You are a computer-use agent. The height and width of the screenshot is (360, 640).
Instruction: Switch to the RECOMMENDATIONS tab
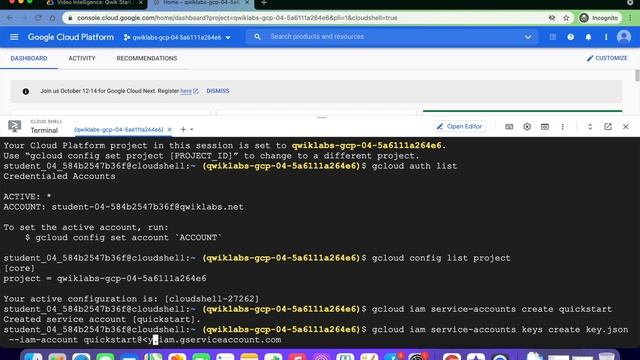click(147, 58)
